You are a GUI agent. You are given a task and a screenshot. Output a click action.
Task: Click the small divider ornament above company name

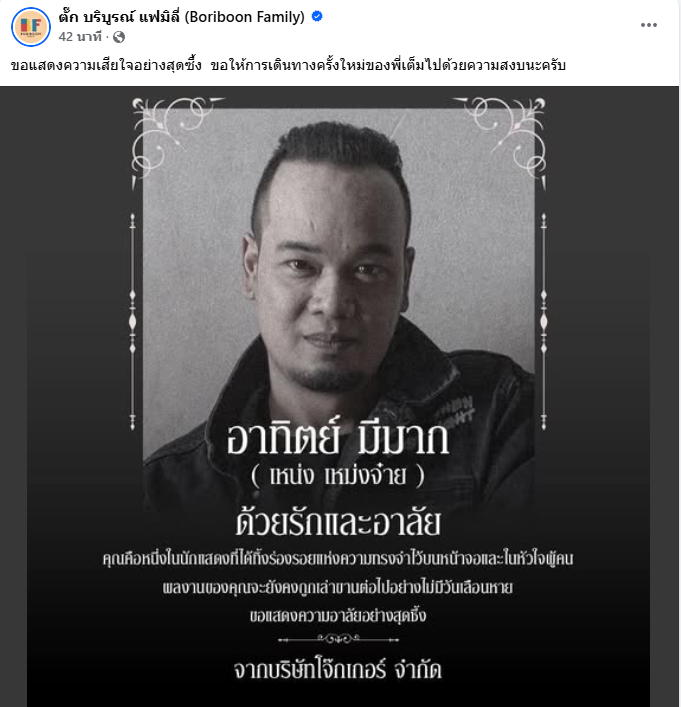(x=338, y=639)
